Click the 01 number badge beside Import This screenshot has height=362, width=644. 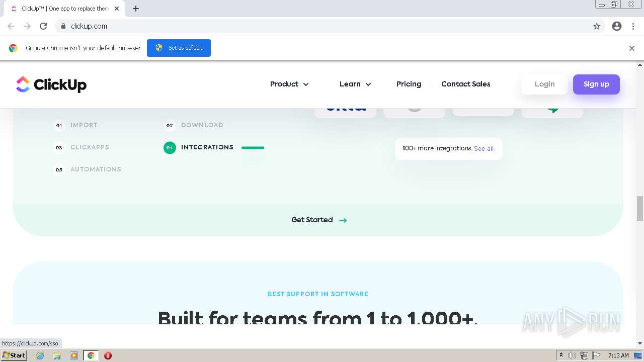(x=59, y=125)
